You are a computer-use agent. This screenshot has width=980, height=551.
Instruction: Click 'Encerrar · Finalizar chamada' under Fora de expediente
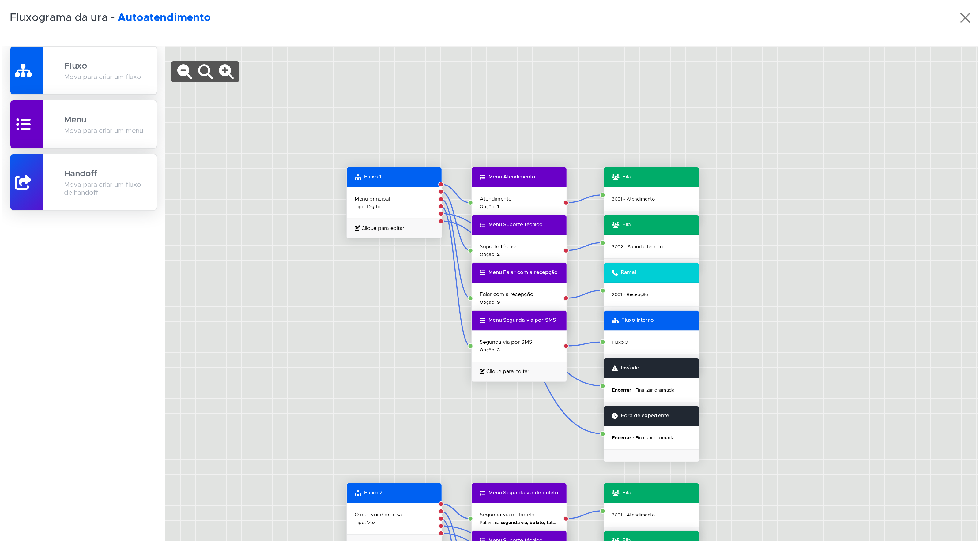click(x=643, y=438)
